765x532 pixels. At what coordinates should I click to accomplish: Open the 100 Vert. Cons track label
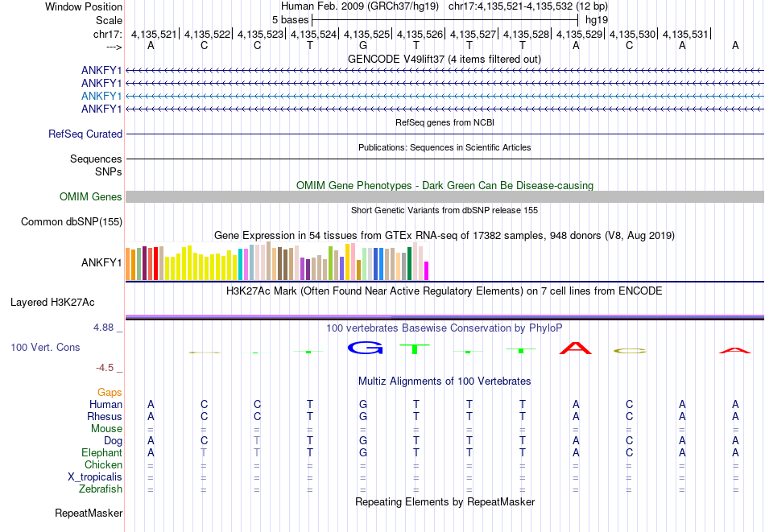tap(45, 347)
